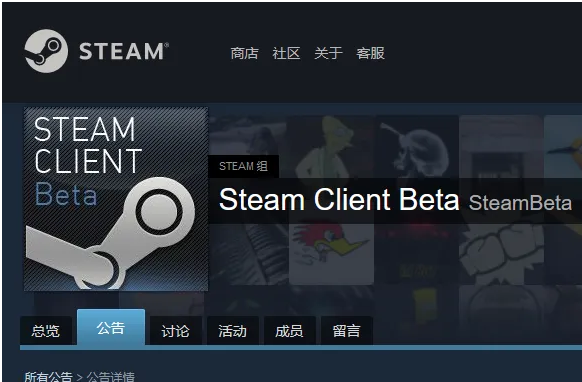Switch to the 总览 overview tab
Image resolution: width=582 pixels, height=382 pixels.
pyautogui.click(x=46, y=331)
